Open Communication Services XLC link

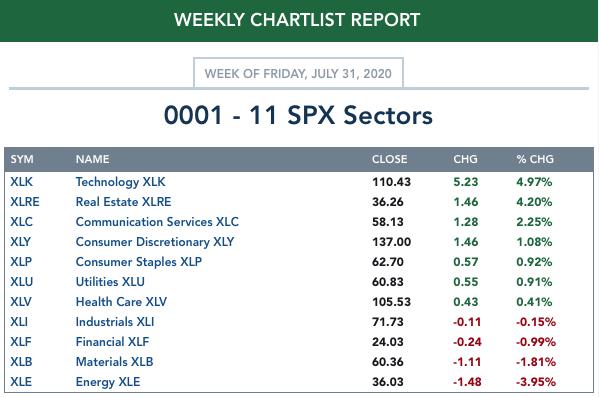coord(157,222)
